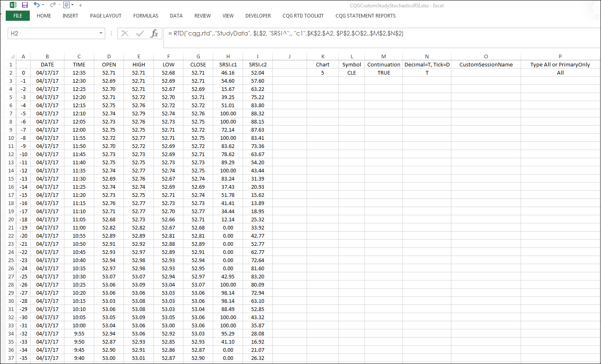
Task: Click the Redo icon
Action: [51, 4]
